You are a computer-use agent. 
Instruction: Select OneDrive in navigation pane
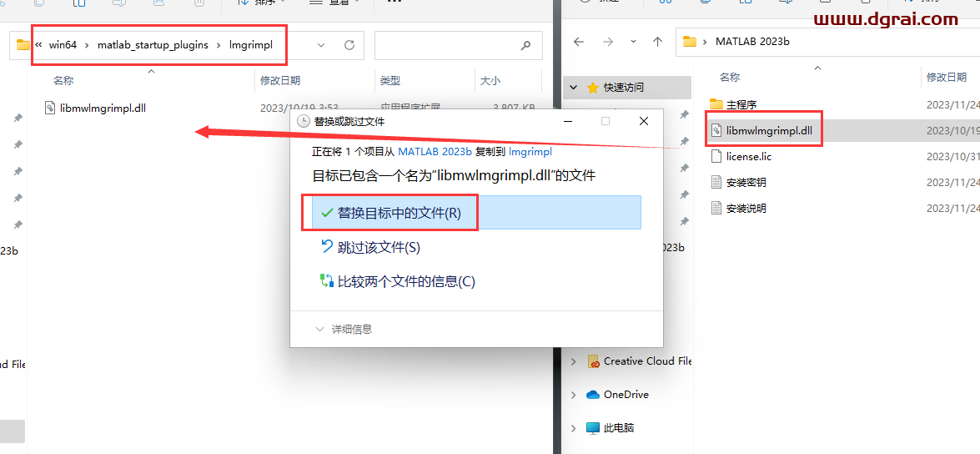[626, 395]
